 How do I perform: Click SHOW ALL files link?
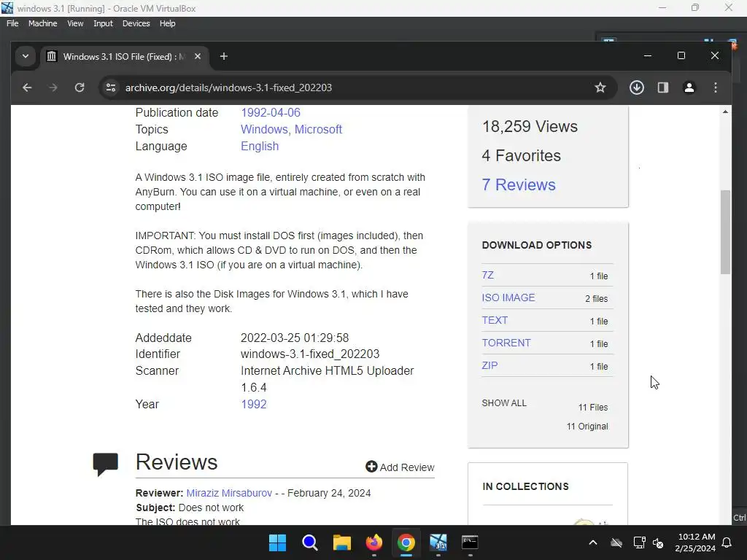tap(504, 402)
